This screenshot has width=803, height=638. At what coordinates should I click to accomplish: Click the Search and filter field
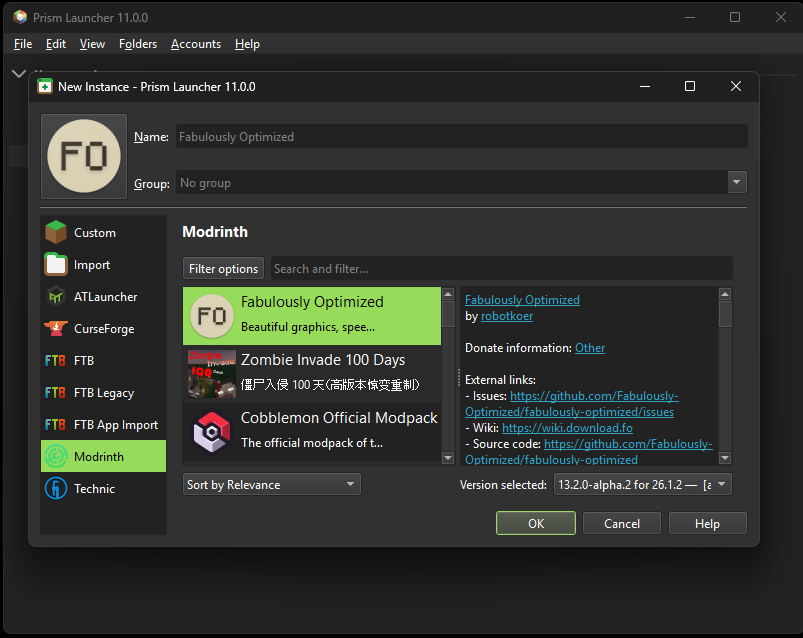point(501,268)
